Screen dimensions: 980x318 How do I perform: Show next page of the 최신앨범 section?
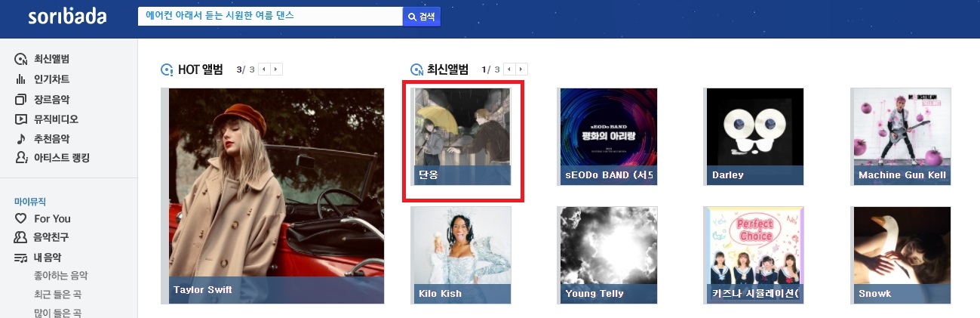(521, 69)
